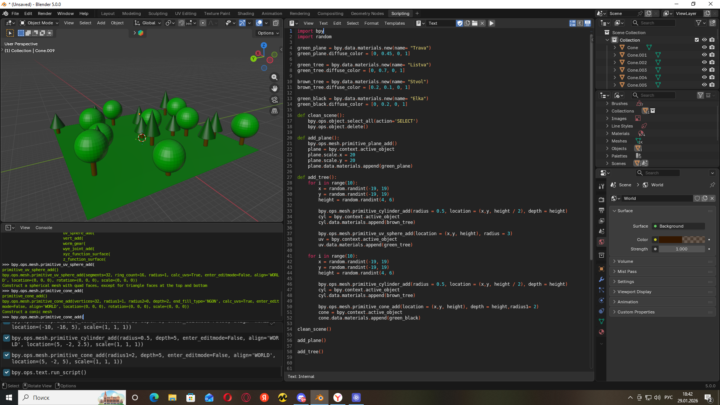Click the pan hand icon in viewport
The width and height of the screenshot is (720, 405).
(x=275, y=88)
